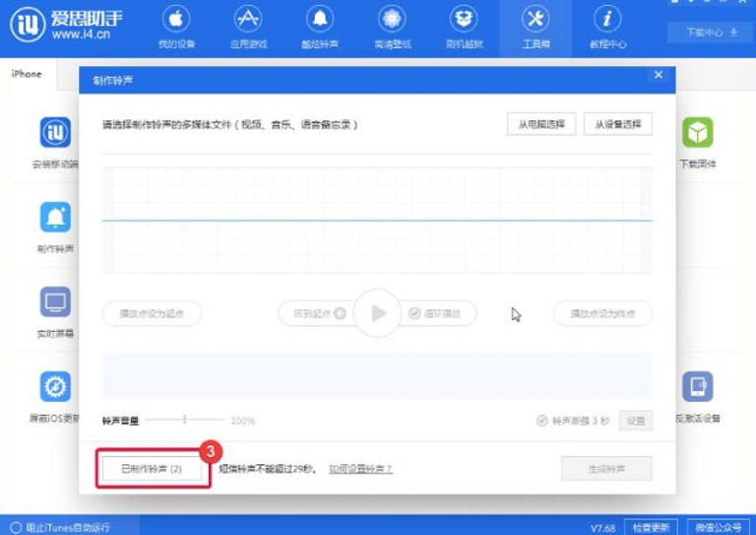The width and height of the screenshot is (756, 535).
Task: Open the 如何设置铃声? help link
Action: 360,469
